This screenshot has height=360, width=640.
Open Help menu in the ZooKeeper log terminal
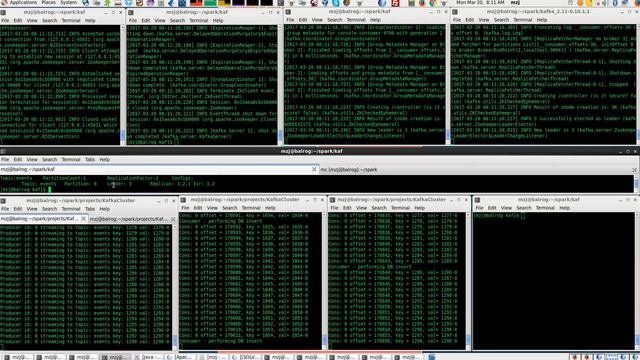coord(90,20)
